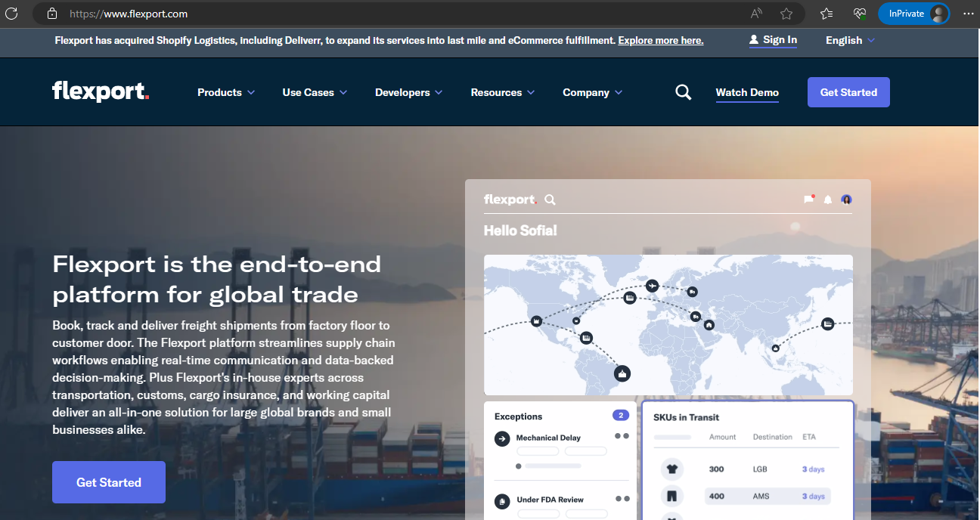Image resolution: width=980 pixels, height=520 pixels.
Task: Expand the Resources menu
Action: click(x=503, y=92)
